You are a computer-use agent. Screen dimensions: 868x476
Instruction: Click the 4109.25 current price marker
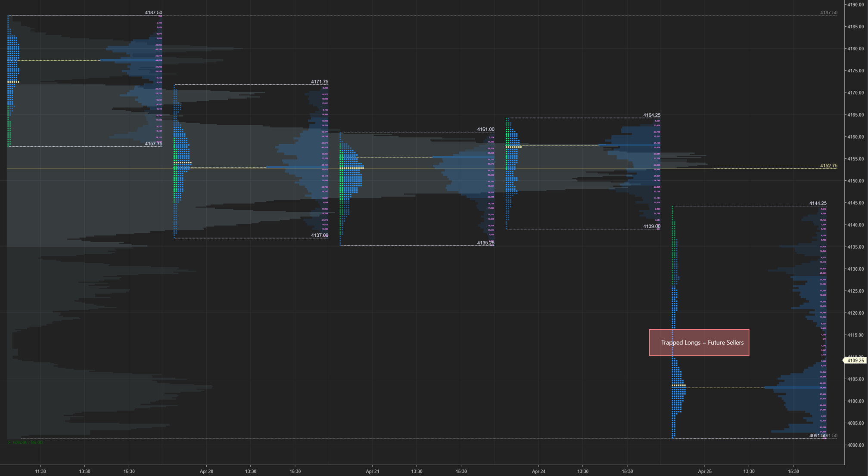(855, 361)
